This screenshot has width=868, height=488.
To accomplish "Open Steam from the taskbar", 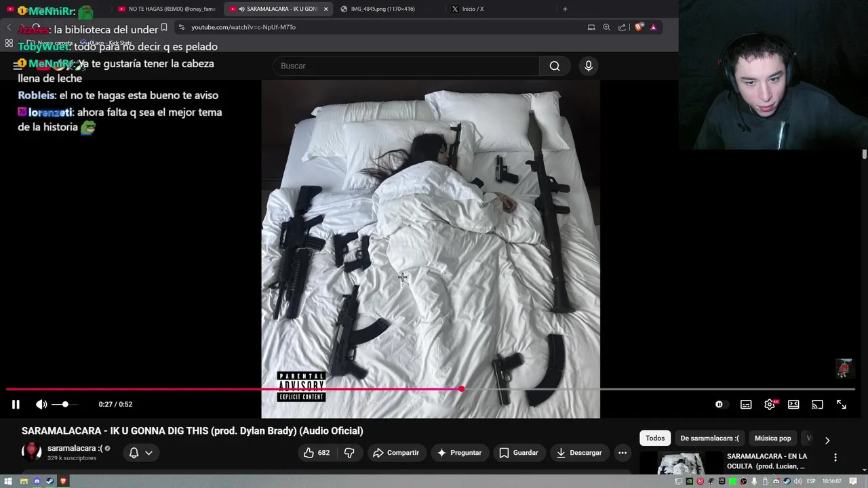I will (50, 481).
